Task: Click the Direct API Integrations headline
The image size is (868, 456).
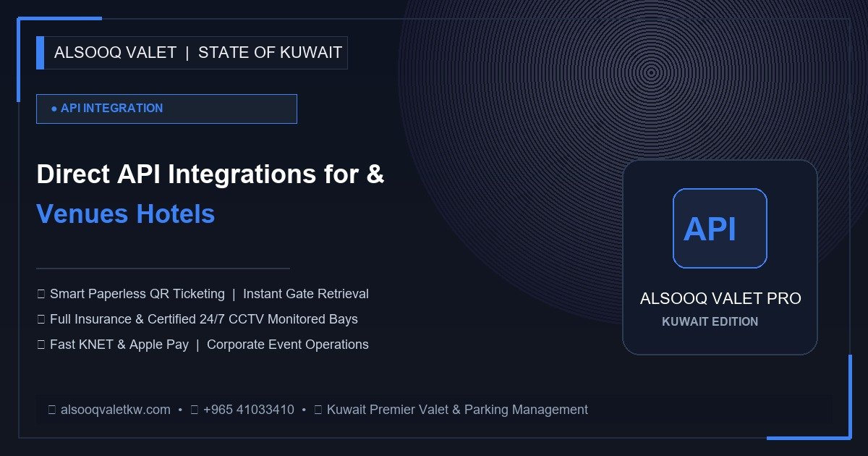Action: 210,175
